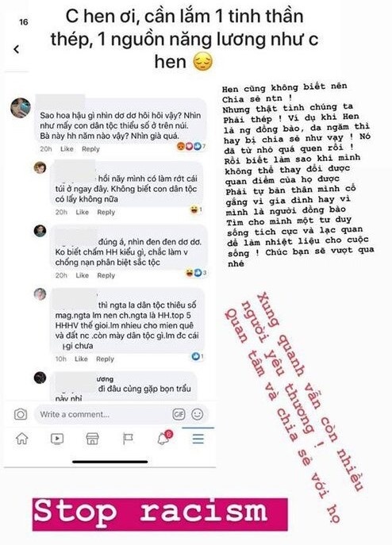392x545 pixels.
Task: Reply to the 'đúng á, nhìn đen đen' comment
Action: click(x=106, y=275)
